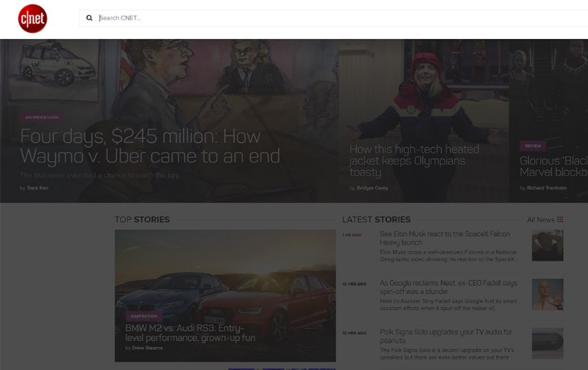This screenshot has height=370, width=588.
Task: Click the 1 HR AGO timestamp
Action: pyautogui.click(x=351, y=235)
